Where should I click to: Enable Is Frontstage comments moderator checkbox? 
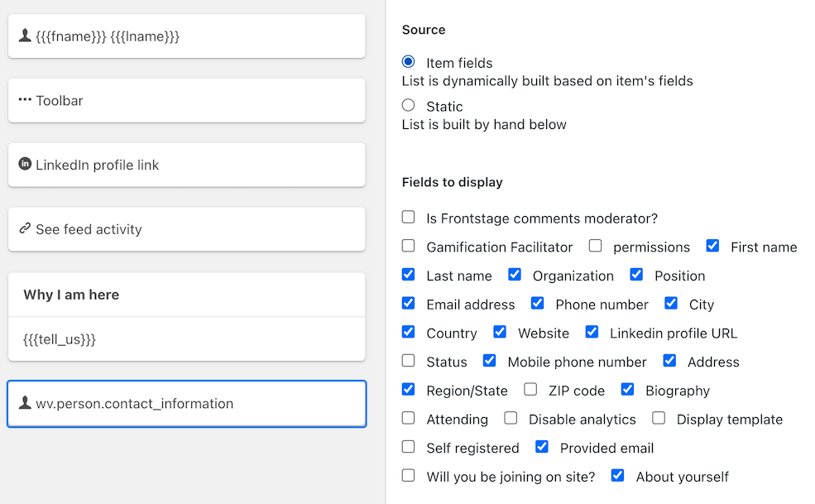point(408,218)
